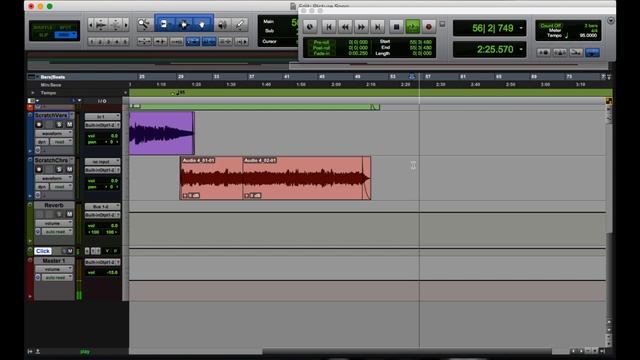640x360 pixels.
Task: Open the sub counter format dropdown
Action: (x=521, y=49)
